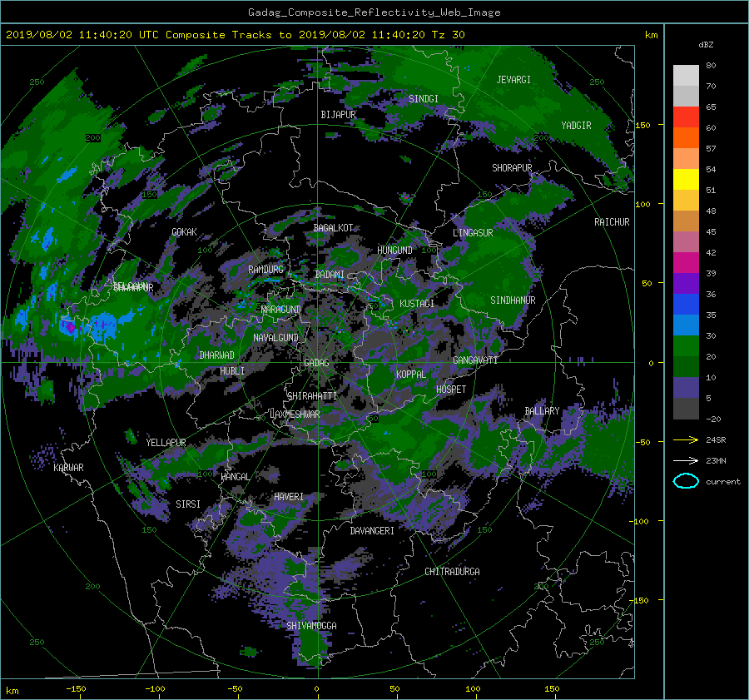Click the SHIVAMOGGA city label
Viewport: 749px width, 700px height.
point(311,626)
